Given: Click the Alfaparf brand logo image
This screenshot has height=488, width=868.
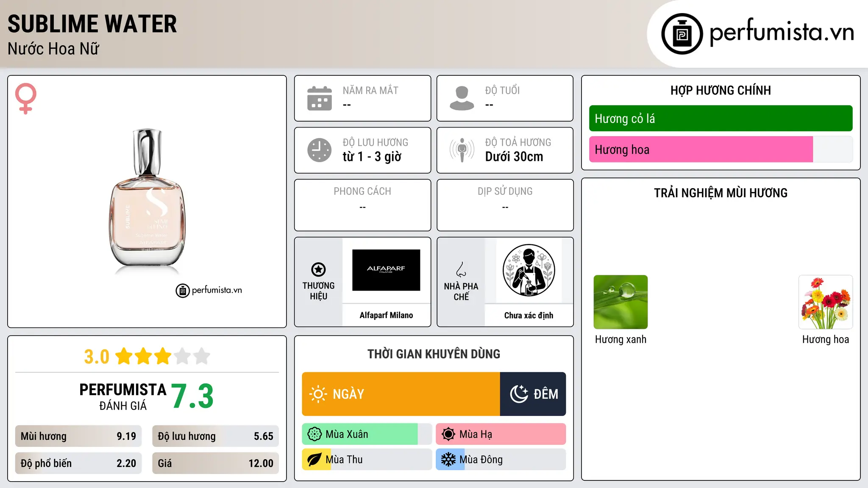Looking at the screenshot, I should click(x=386, y=270).
